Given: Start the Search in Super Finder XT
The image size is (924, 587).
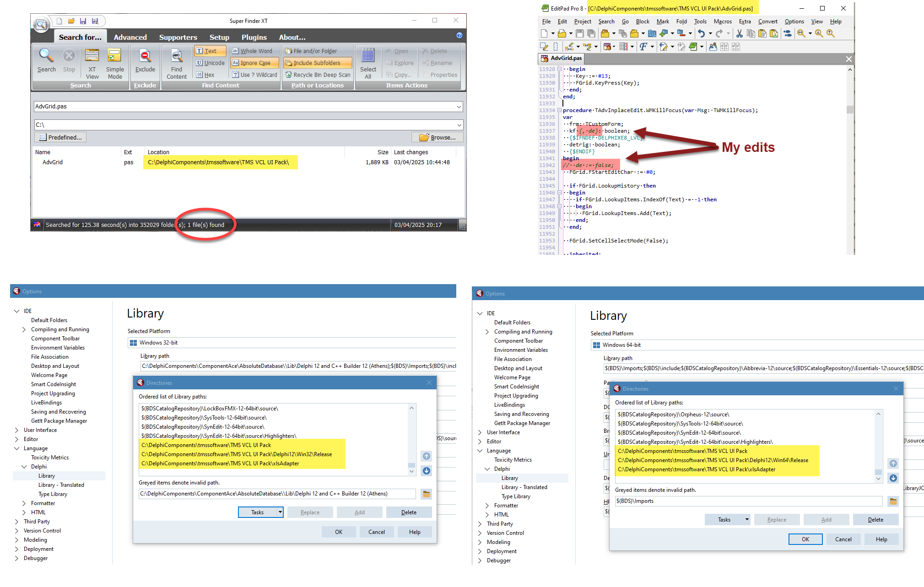Looking at the screenshot, I should 46,60.
